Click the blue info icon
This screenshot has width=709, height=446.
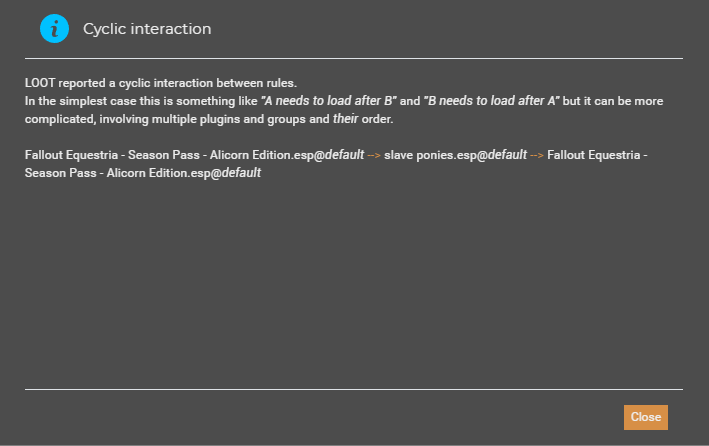pyautogui.click(x=54, y=28)
